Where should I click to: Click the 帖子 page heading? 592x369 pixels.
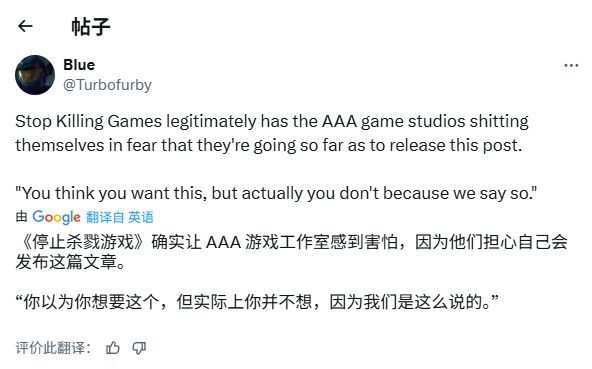[x=91, y=26]
